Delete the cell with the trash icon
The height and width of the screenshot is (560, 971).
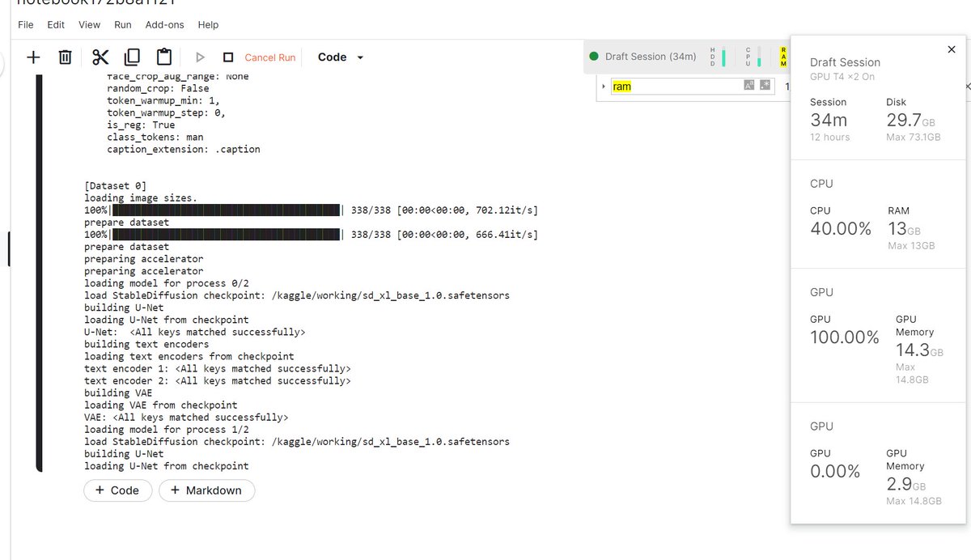coord(66,57)
